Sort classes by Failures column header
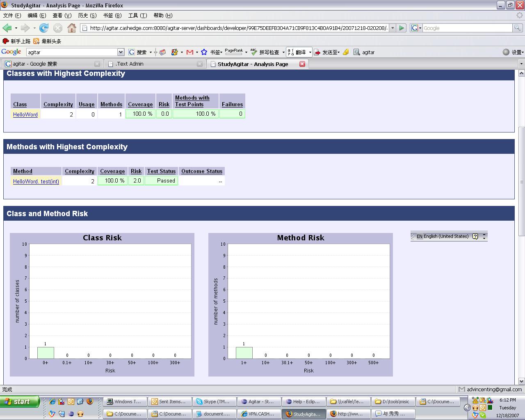Image resolution: width=525 pixels, height=420 pixels. point(232,104)
